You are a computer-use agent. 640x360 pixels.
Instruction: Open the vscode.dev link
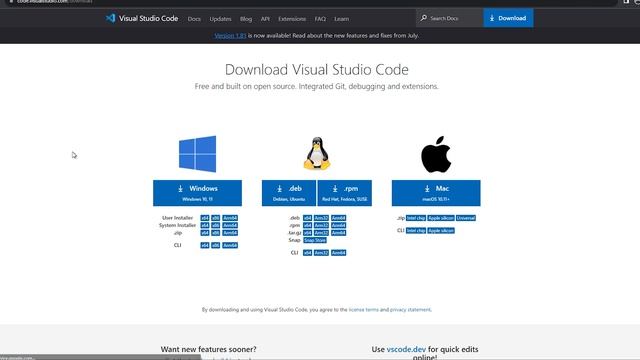click(406, 349)
